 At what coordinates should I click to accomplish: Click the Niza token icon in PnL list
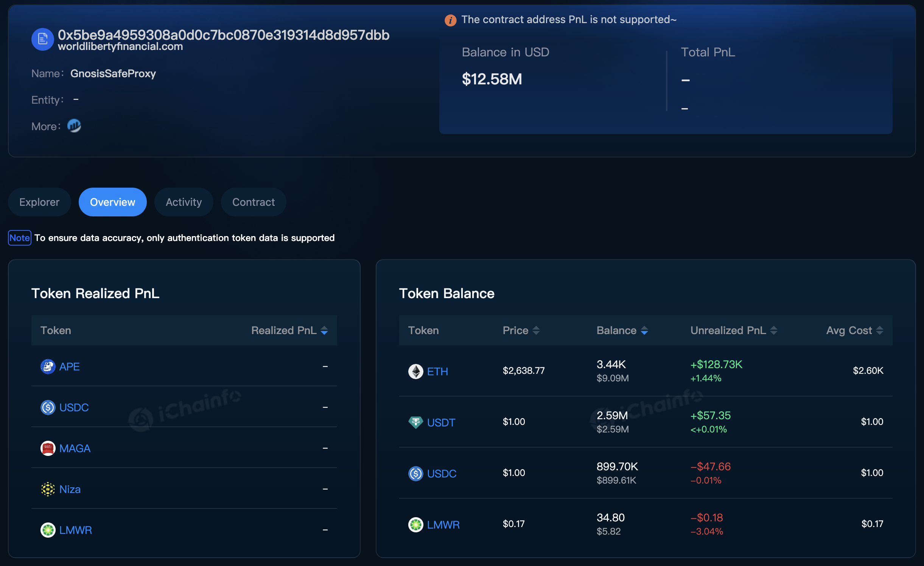coord(49,489)
